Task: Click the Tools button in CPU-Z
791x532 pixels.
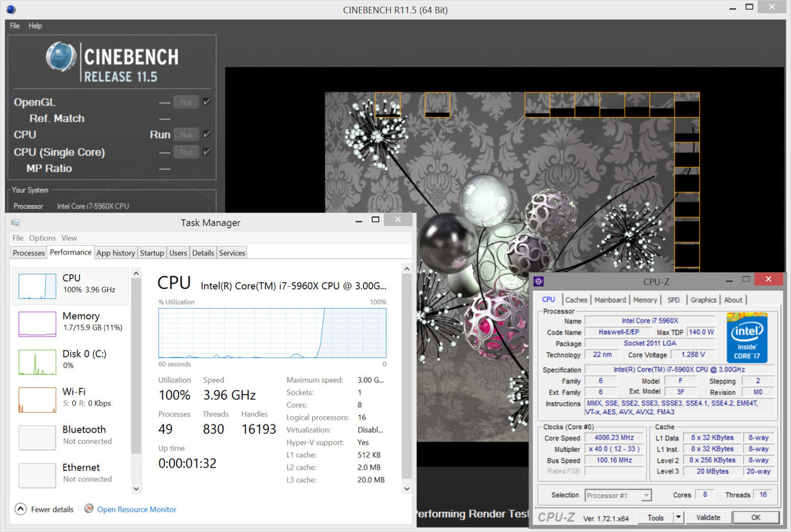Action: 655,517
